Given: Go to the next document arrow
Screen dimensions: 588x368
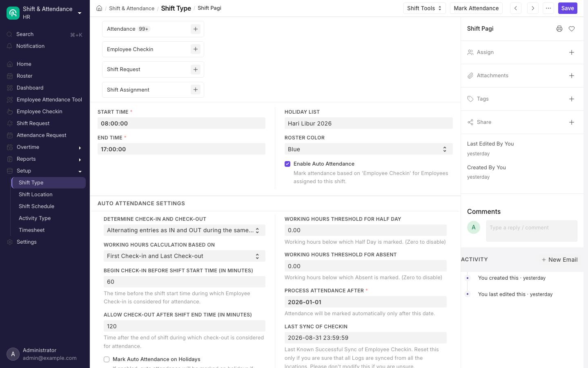Looking at the screenshot, I should coord(533,8).
